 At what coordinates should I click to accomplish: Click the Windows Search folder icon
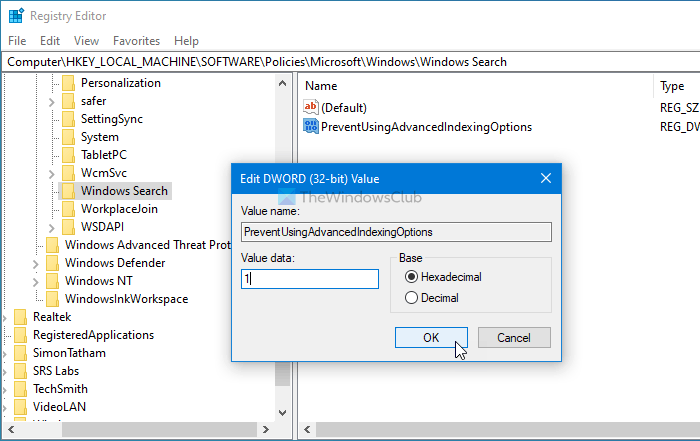point(68,191)
